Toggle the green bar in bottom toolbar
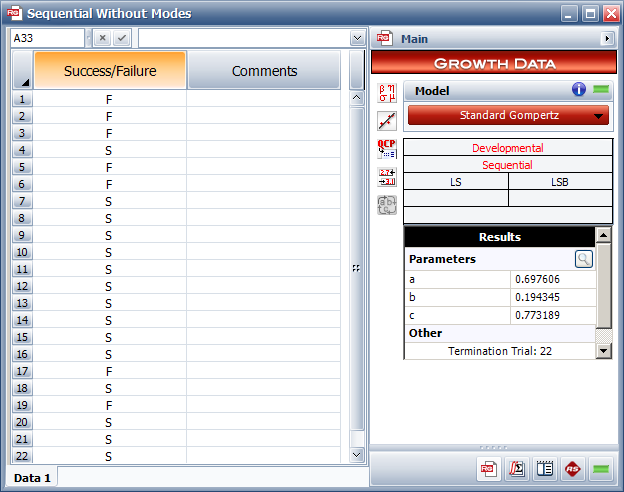The height and width of the screenshot is (492, 624). (x=600, y=468)
